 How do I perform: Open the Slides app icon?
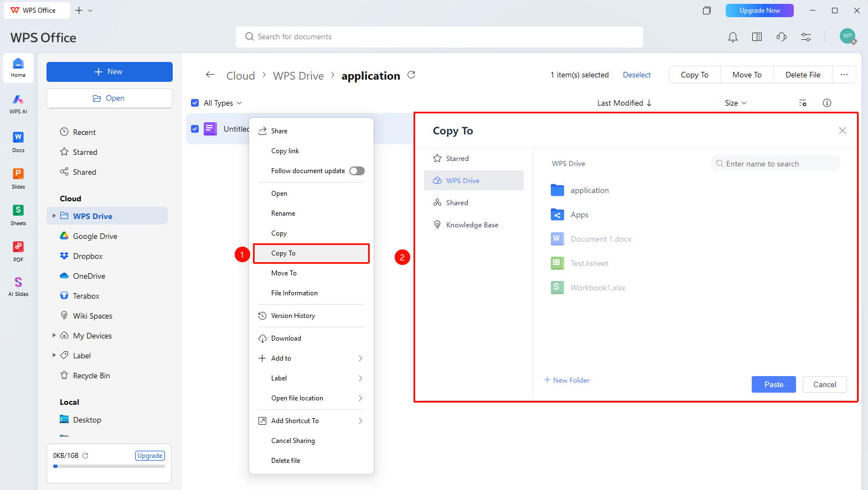[18, 178]
